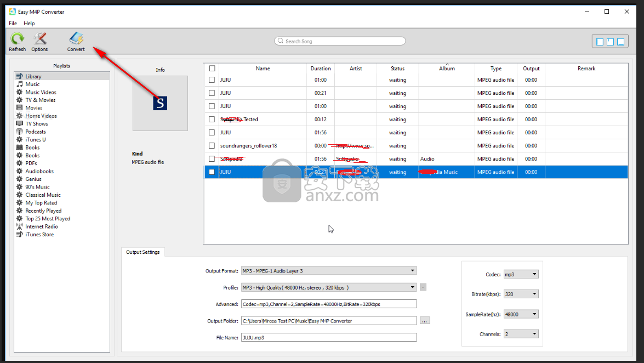Click the iTunes U gear icon

click(19, 139)
